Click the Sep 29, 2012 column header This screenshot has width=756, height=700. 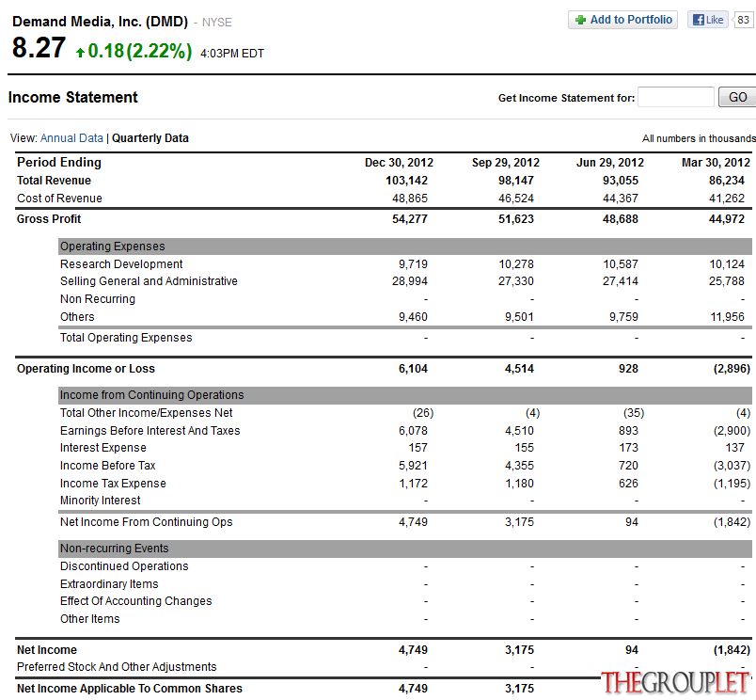click(x=505, y=163)
